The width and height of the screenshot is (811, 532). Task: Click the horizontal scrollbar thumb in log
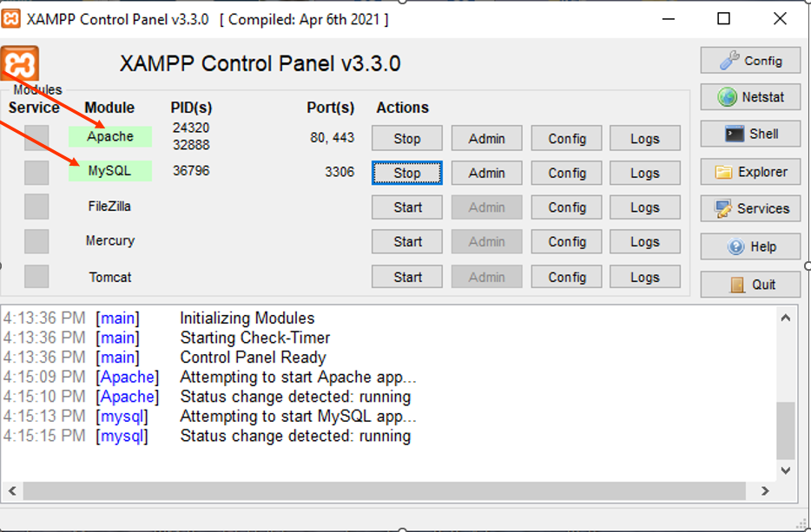click(x=385, y=490)
